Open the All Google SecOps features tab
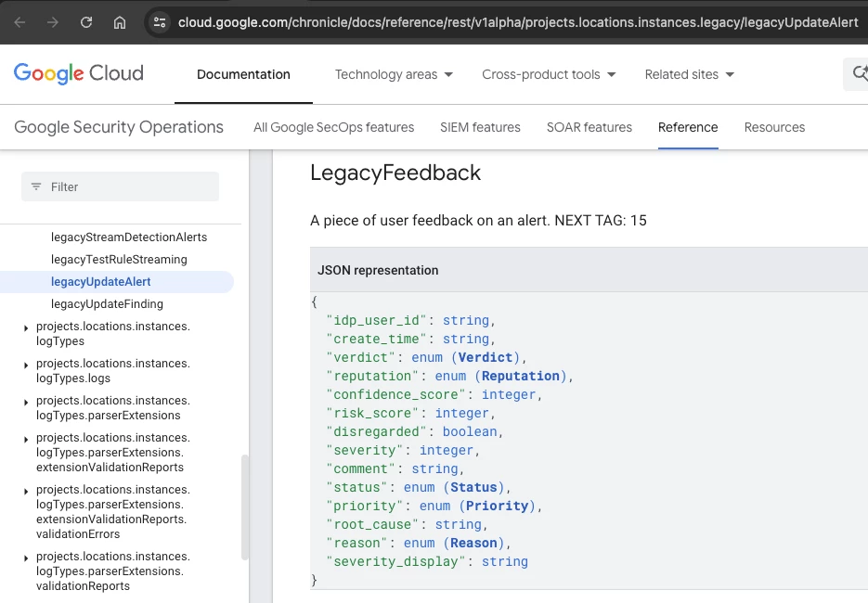This screenshot has width=868, height=603. (x=334, y=127)
